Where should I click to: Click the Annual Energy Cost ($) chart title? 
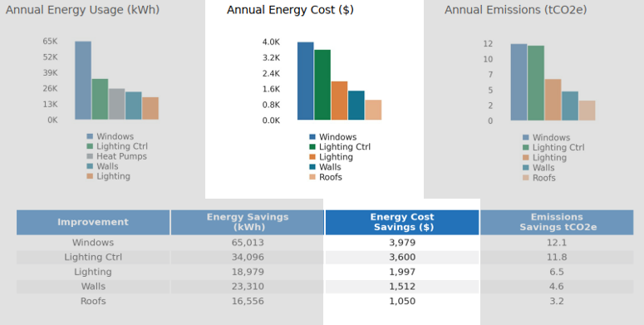click(290, 10)
